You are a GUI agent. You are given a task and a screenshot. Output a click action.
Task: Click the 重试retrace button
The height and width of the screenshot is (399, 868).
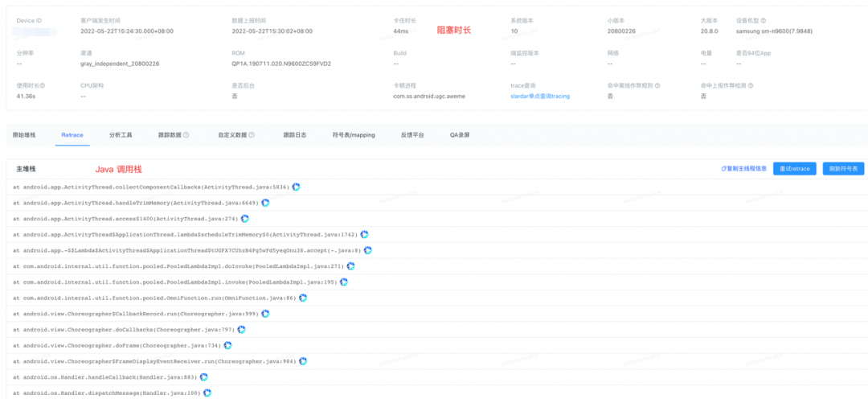tap(794, 169)
